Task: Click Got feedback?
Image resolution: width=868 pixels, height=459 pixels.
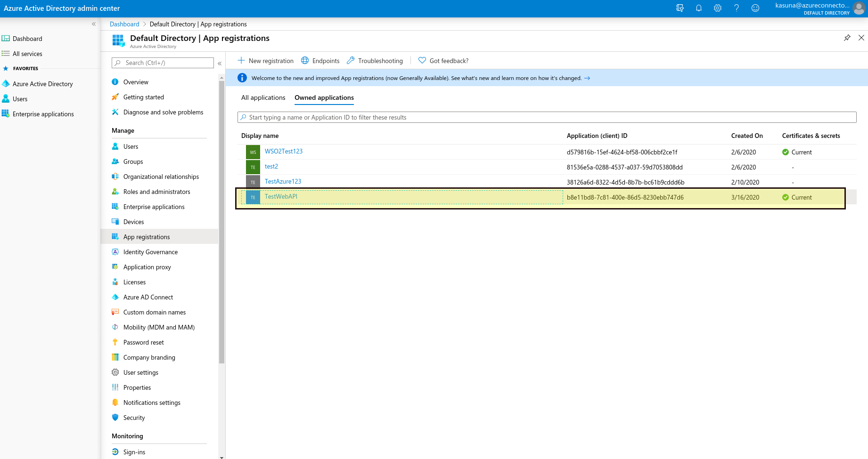Action: click(x=443, y=60)
